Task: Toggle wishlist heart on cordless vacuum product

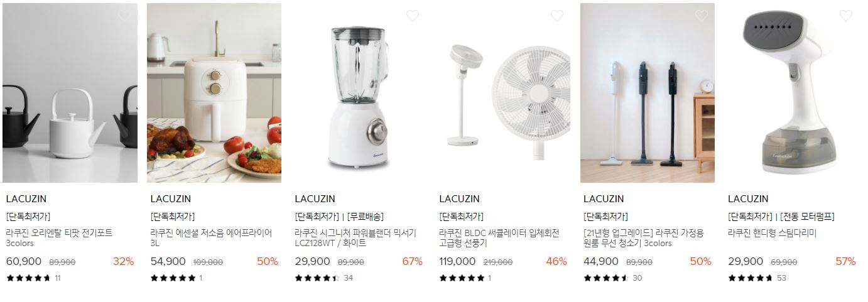Action: click(701, 16)
